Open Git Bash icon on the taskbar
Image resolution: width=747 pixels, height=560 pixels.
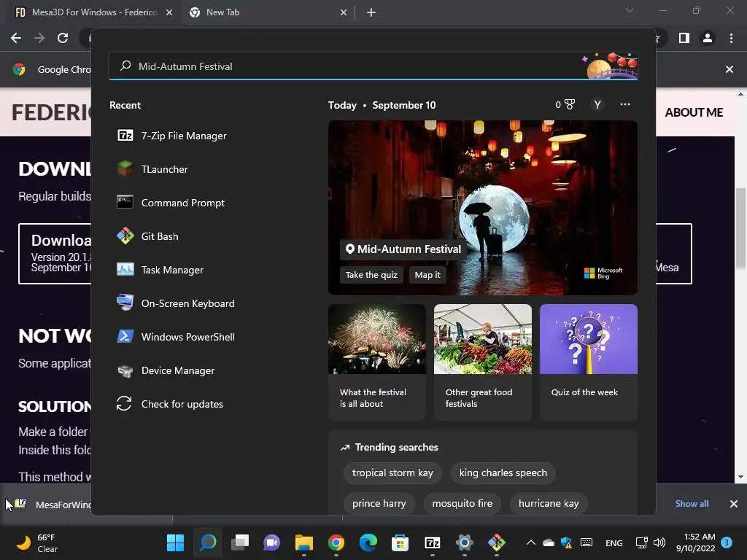point(496,542)
